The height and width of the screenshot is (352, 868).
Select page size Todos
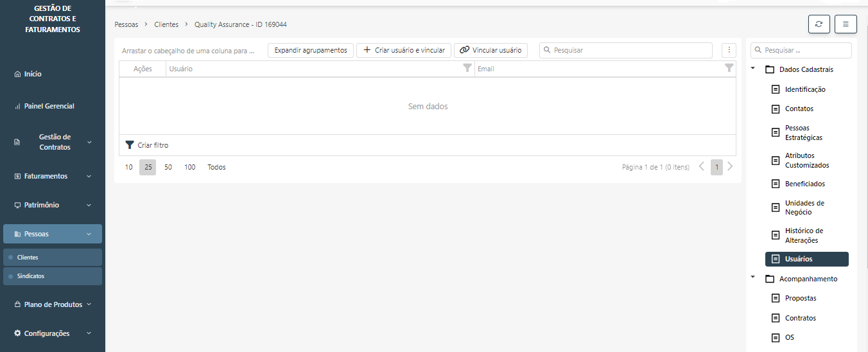point(216,167)
